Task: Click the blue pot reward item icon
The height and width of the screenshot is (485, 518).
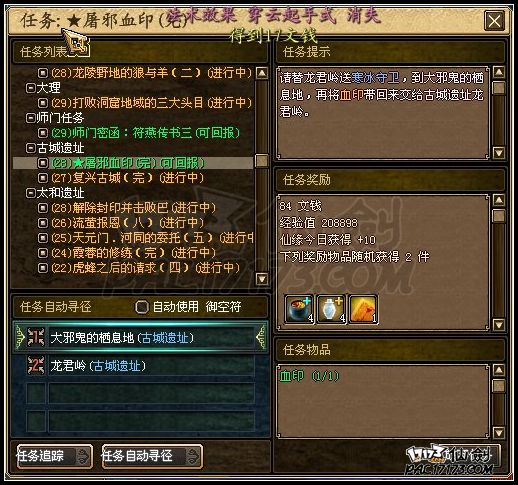Action: point(299,309)
